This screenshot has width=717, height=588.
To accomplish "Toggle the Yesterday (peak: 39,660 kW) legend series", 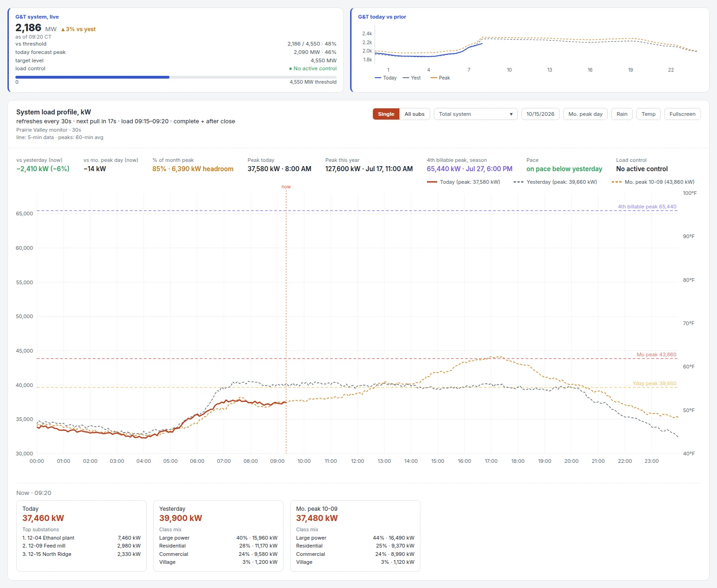I will (x=555, y=182).
